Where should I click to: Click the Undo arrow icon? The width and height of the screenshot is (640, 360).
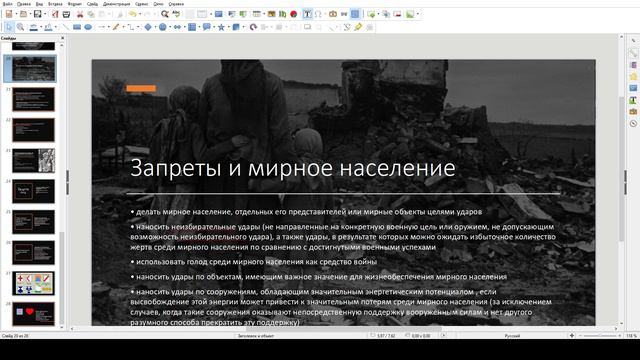(133, 14)
